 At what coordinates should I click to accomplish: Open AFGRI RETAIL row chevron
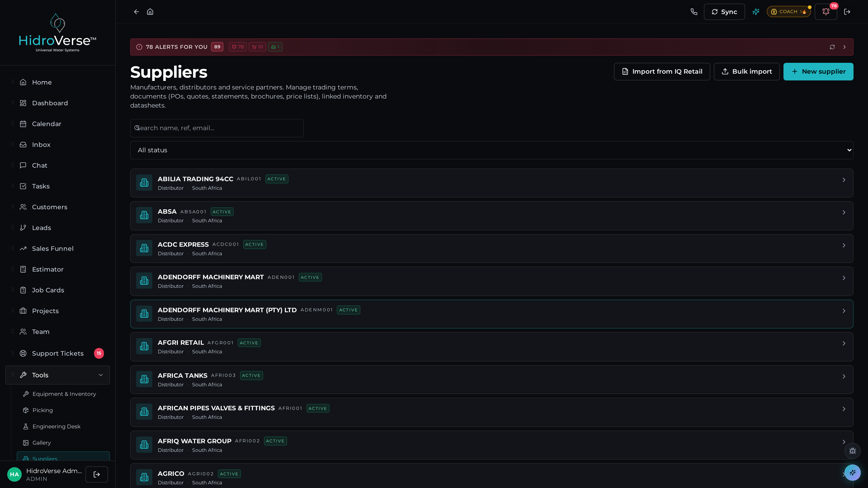(x=844, y=343)
